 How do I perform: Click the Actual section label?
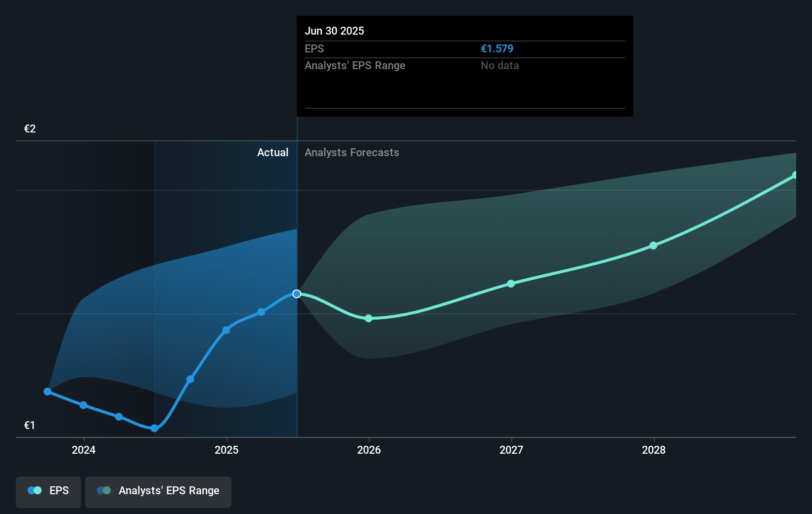tap(272, 153)
